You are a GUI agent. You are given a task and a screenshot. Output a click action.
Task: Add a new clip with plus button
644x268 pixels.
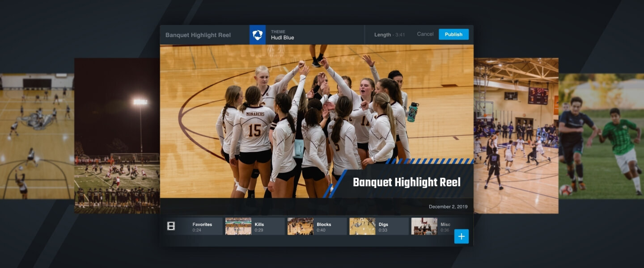[x=462, y=236]
